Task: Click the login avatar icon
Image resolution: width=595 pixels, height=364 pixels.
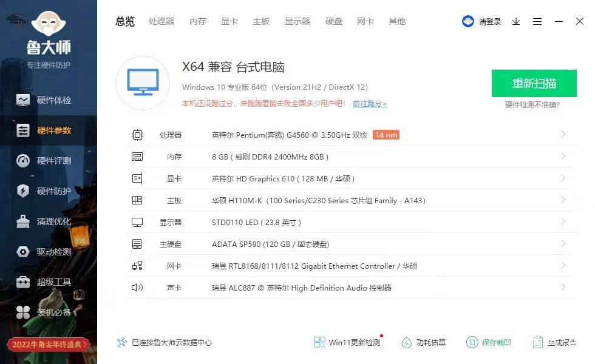Action: click(x=468, y=21)
